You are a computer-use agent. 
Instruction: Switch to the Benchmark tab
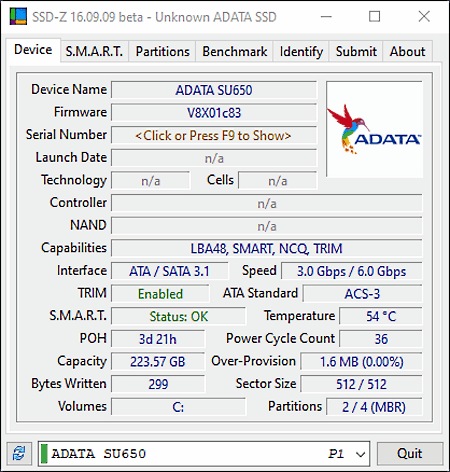point(235,52)
